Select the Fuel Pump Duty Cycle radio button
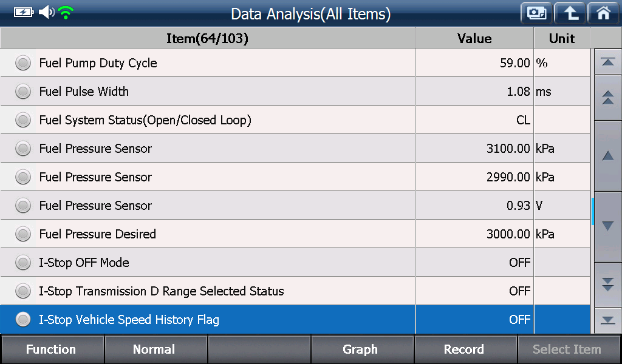The width and height of the screenshot is (622, 364). [x=23, y=63]
